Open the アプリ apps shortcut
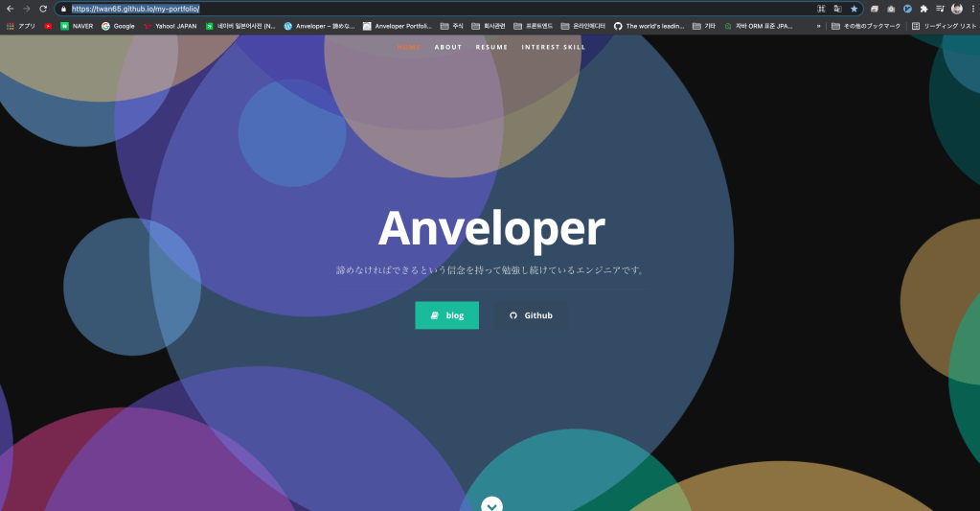This screenshot has height=511, width=980. tap(21, 26)
